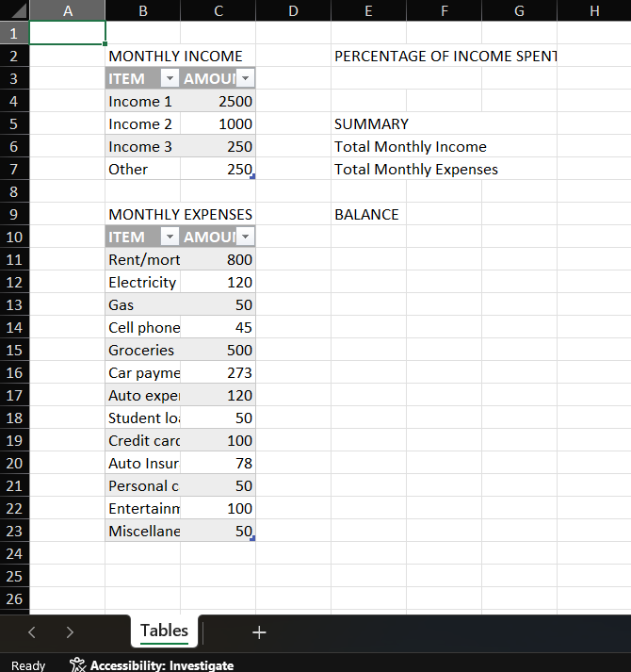Select the Income 1 cell
Image resolution: width=631 pixels, height=672 pixels.
coord(142,101)
